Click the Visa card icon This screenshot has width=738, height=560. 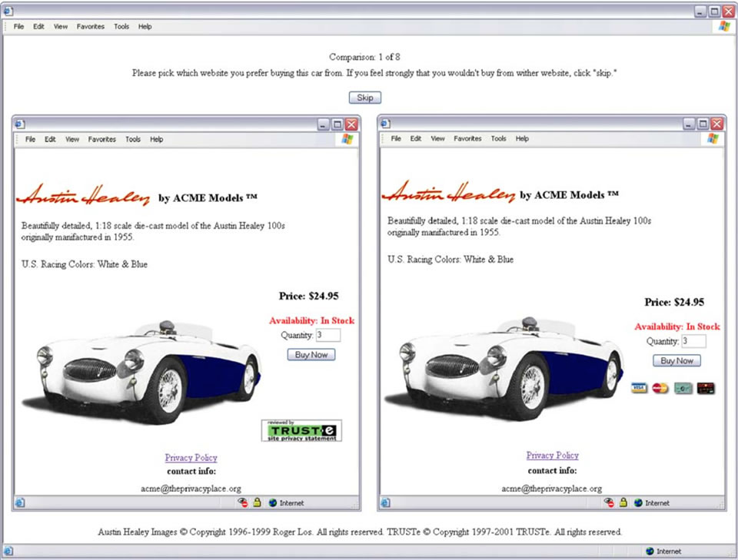[x=639, y=388]
